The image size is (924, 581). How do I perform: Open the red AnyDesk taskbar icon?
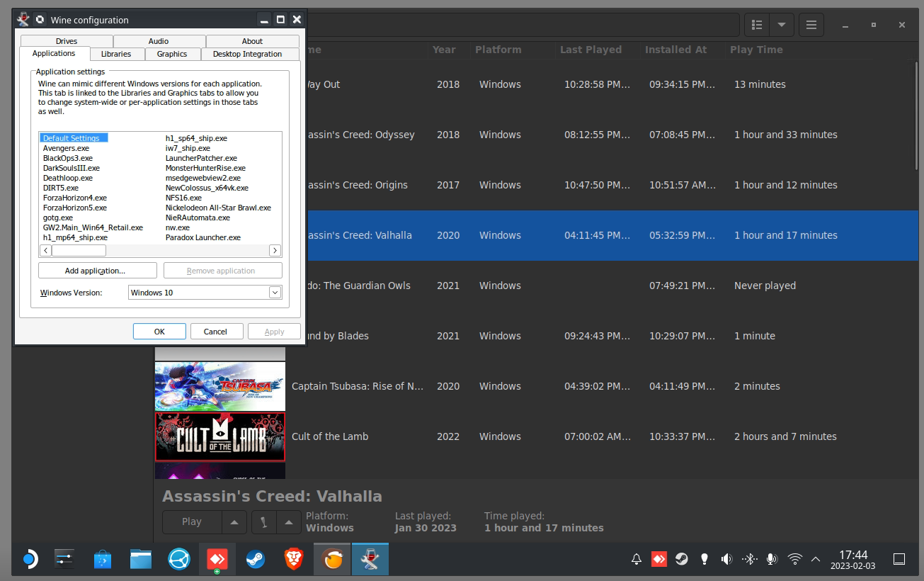pos(217,560)
